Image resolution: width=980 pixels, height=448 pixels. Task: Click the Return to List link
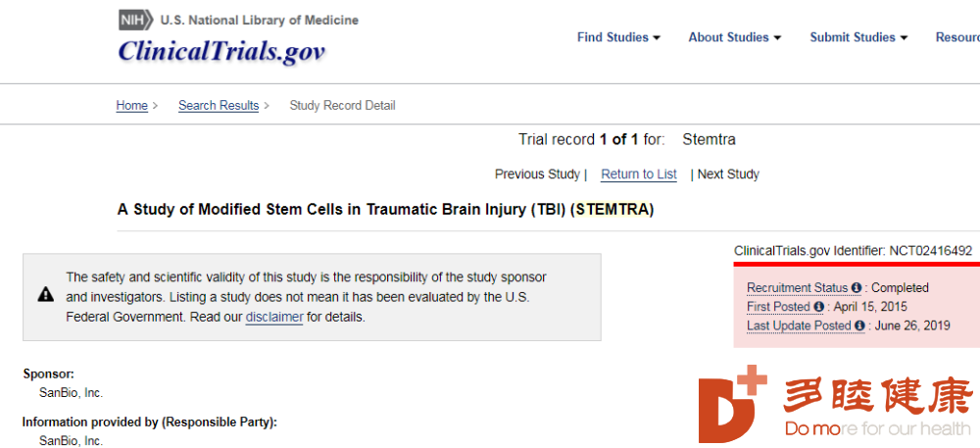(x=639, y=174)
